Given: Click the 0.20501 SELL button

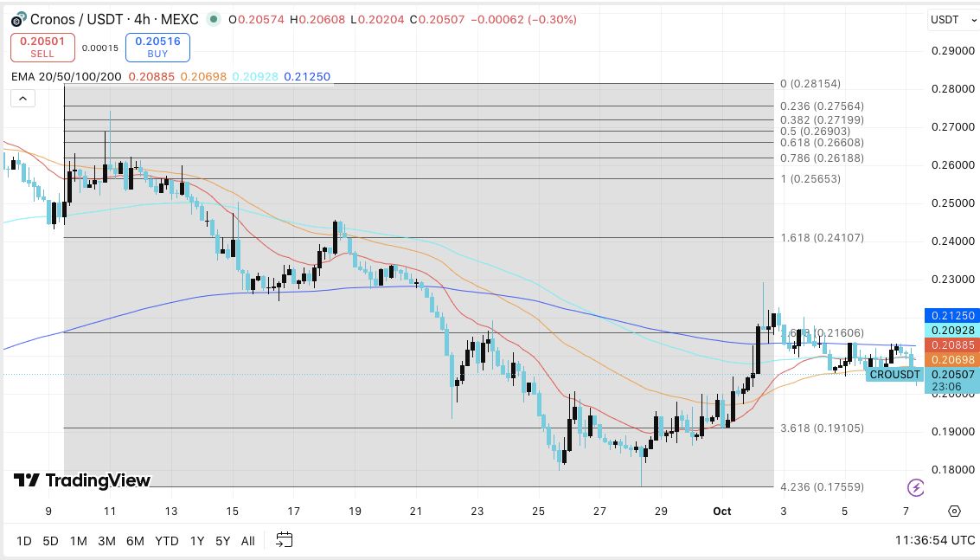Looking at the screenshot, I should point(42,47).
